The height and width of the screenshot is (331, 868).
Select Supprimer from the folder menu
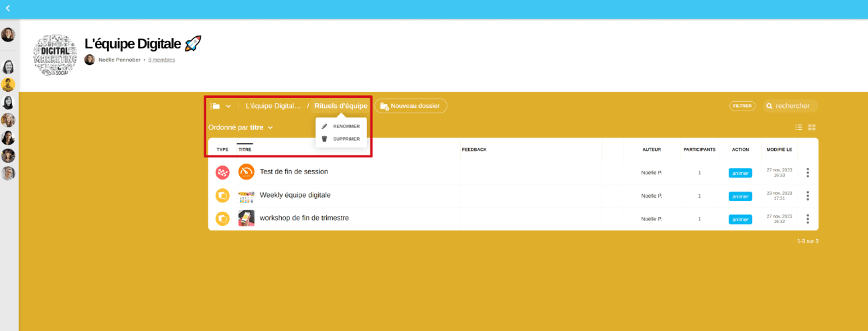pyautogui.click(x=346, y=139)
